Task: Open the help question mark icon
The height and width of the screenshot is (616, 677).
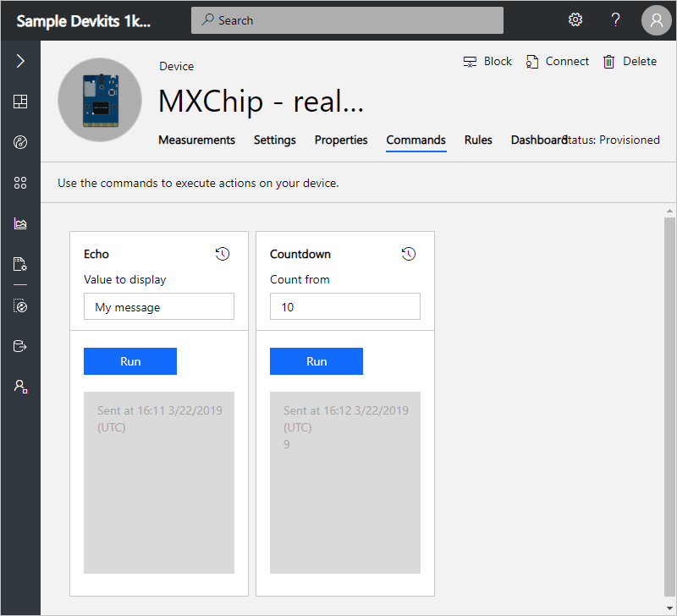Action: (x=616, y=20)
